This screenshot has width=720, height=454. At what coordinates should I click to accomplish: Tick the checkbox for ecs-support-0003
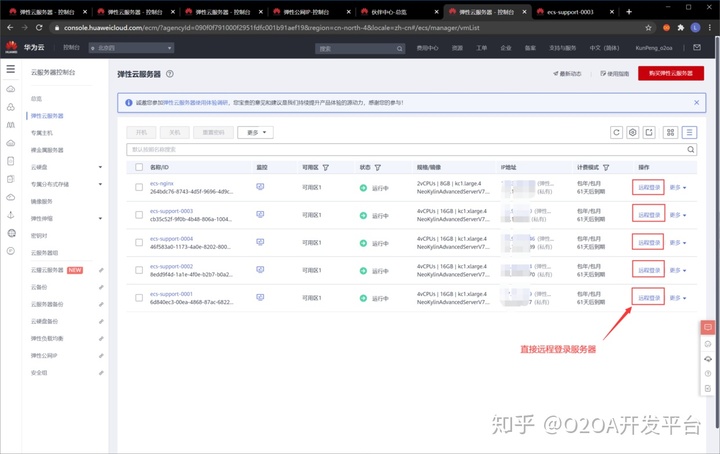coord(139,214)
